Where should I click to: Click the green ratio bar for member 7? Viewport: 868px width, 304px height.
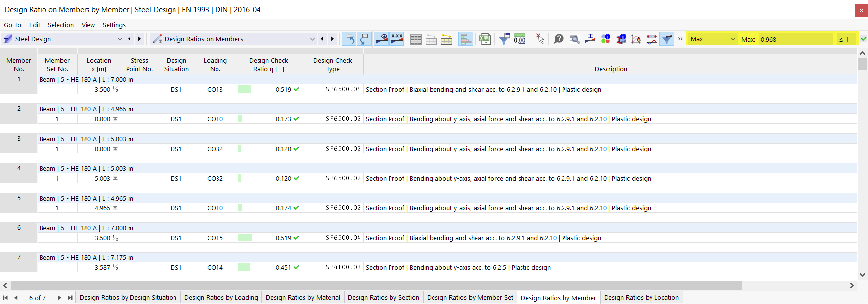click(244, 267)
